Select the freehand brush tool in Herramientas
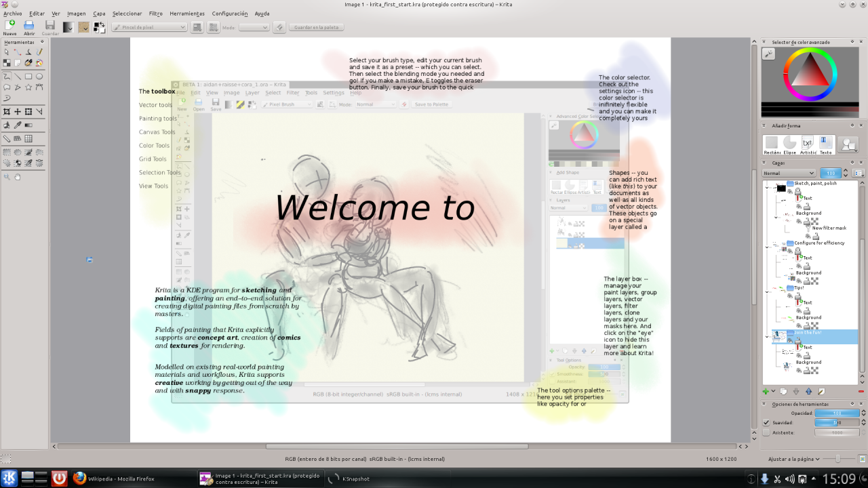Viewport: 868px width, 488px height. point(7,76)
